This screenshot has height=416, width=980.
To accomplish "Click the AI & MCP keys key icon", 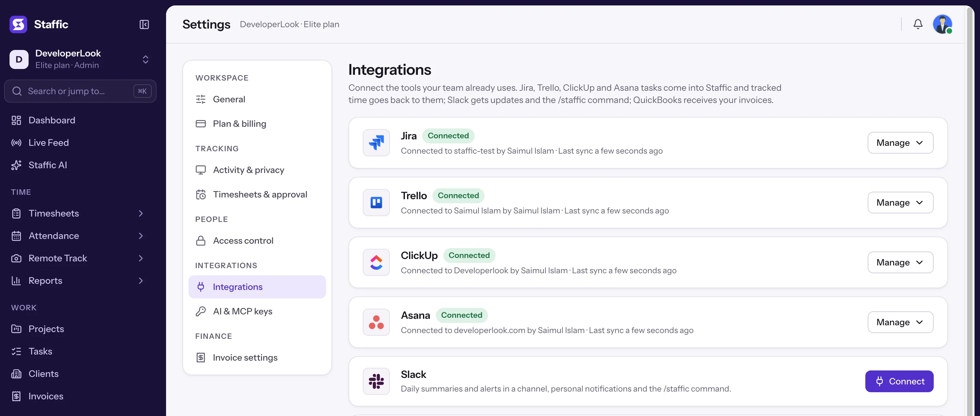I will coord(200,311).
